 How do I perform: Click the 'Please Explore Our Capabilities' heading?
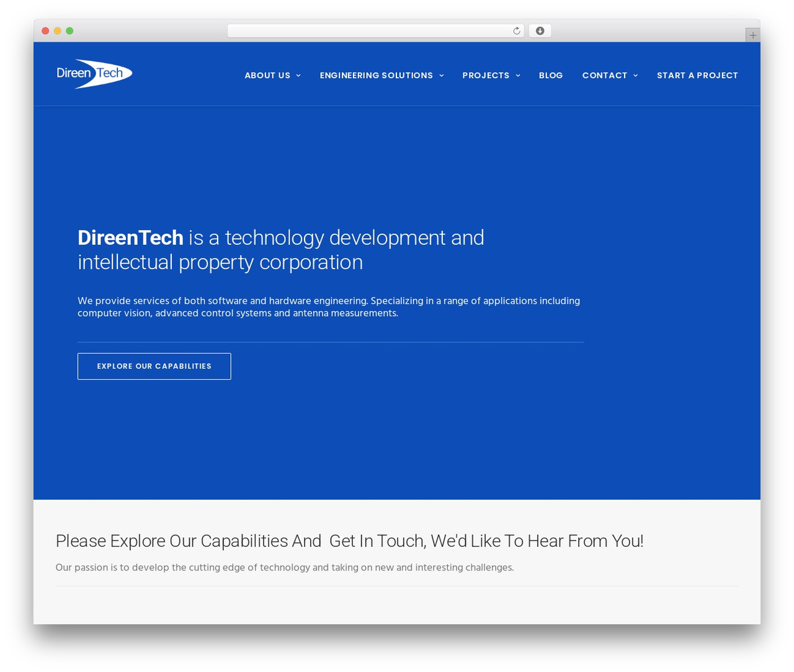(349, 541)
